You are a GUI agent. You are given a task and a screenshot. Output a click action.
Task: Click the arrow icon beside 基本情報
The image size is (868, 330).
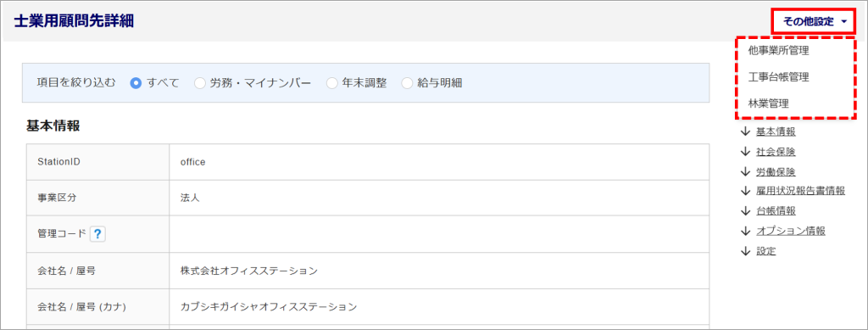coord(744,131)
